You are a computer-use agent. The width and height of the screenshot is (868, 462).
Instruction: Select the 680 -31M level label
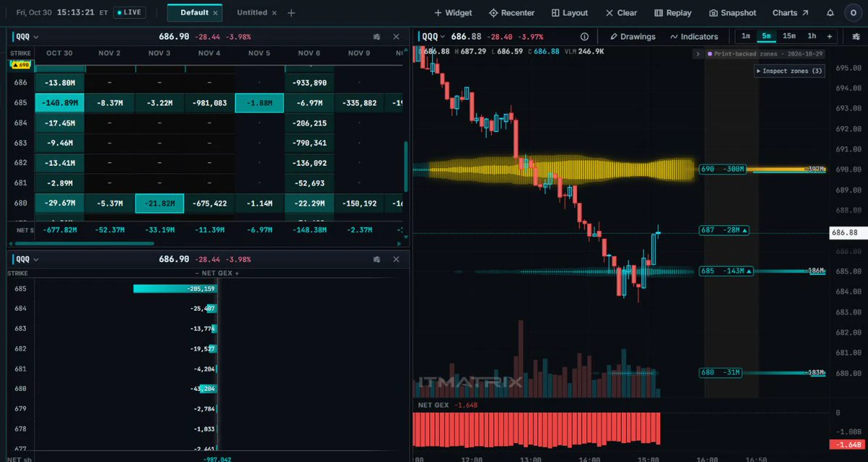point(720,373)
